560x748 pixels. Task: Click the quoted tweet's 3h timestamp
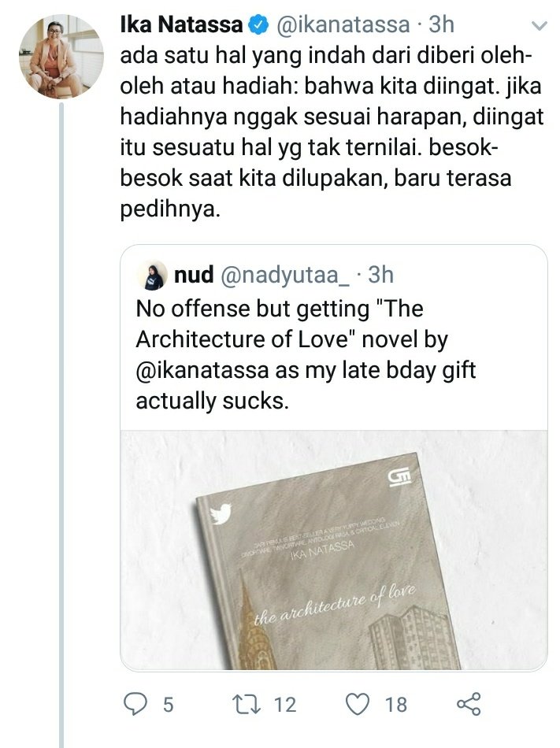point(380,276)
